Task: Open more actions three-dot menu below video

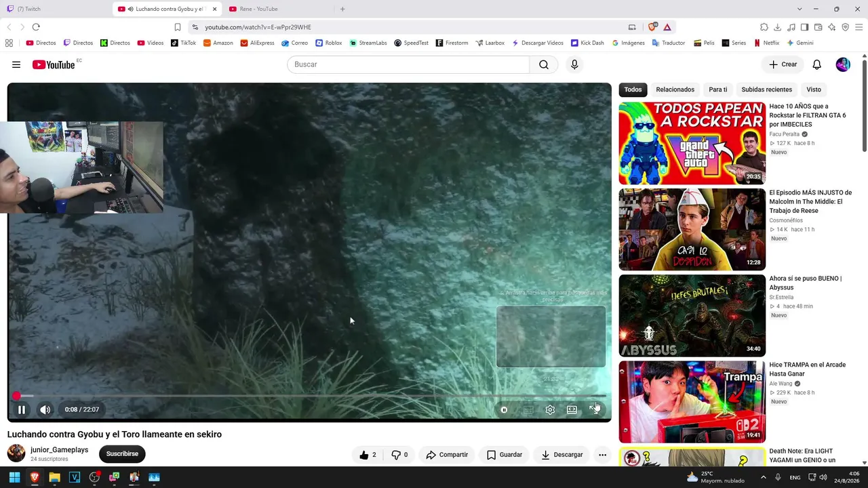Action: point(602,455)
